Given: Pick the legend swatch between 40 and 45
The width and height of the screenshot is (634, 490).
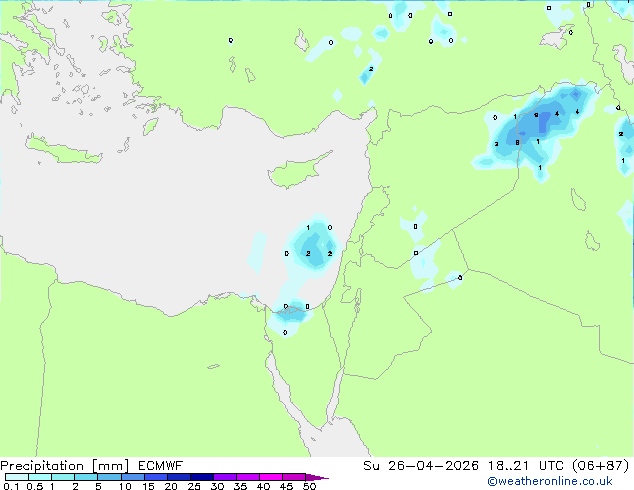Looking at the screenshot, I should [x=271, y=477].
